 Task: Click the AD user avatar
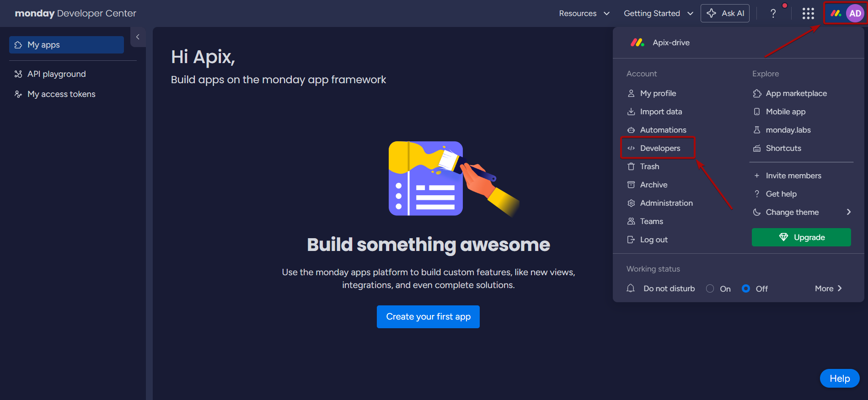pos(855,13)
